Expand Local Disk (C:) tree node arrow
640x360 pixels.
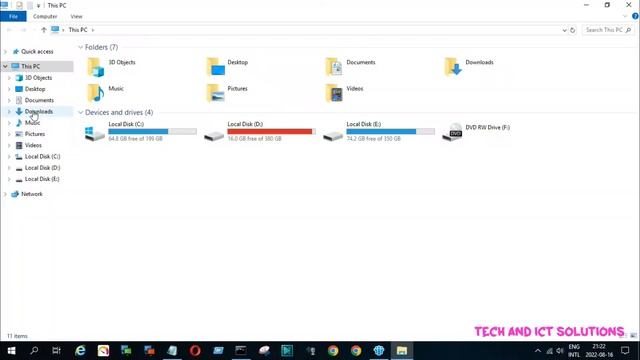[9, 157]
